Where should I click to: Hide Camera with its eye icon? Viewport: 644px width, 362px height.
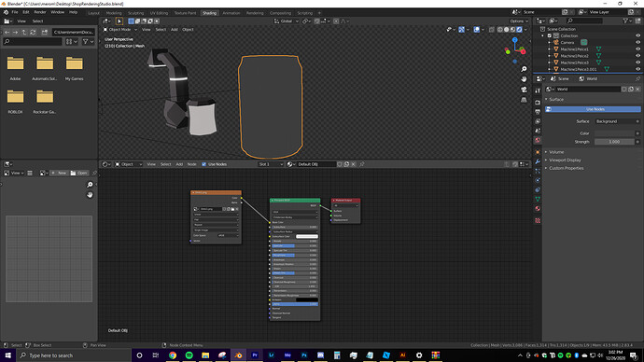637,42
